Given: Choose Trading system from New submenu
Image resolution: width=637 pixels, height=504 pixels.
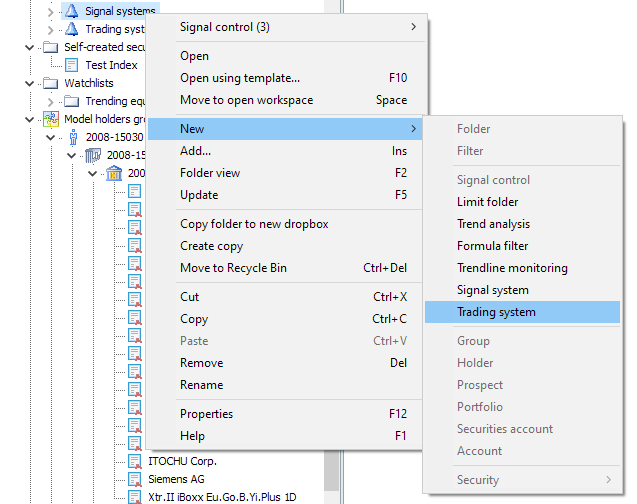Looking at the screenshot, I should tap(496, 312).
